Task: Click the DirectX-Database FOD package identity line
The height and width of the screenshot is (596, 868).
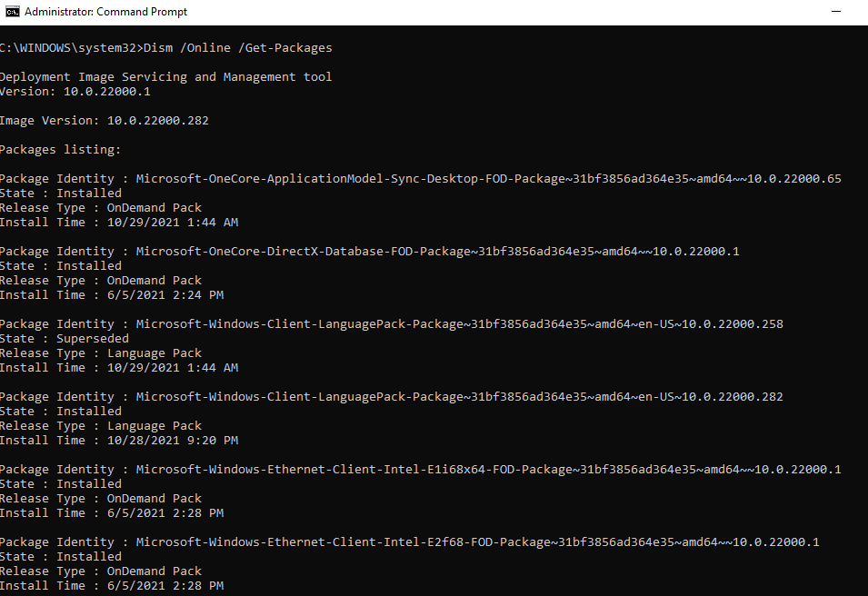Action: [x=369, y=251]
